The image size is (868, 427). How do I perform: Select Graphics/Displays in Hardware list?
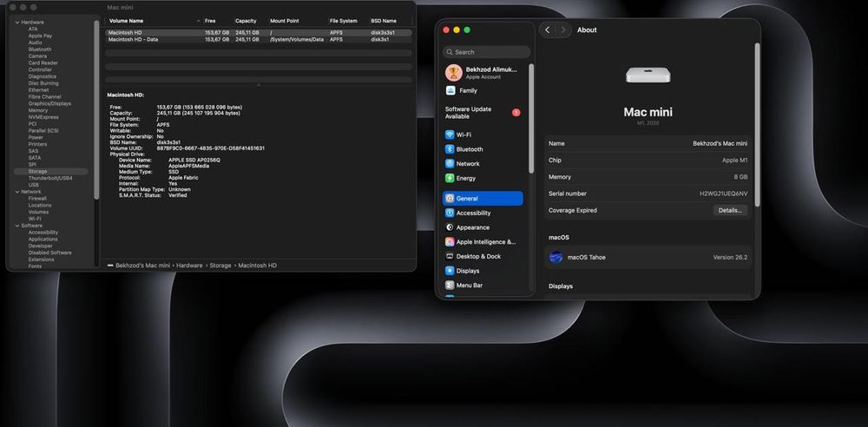51,103
